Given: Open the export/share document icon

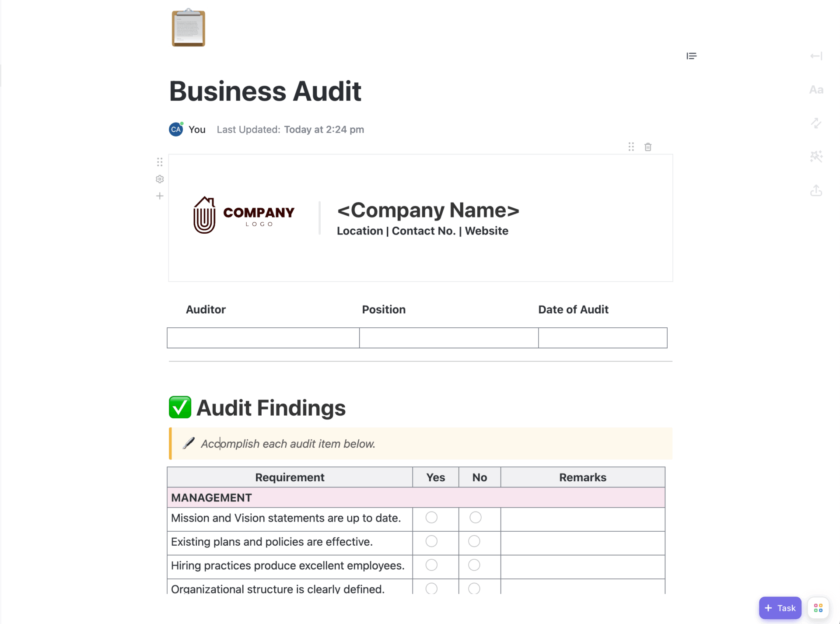Looking at the screenshot, I should point(815,190).
